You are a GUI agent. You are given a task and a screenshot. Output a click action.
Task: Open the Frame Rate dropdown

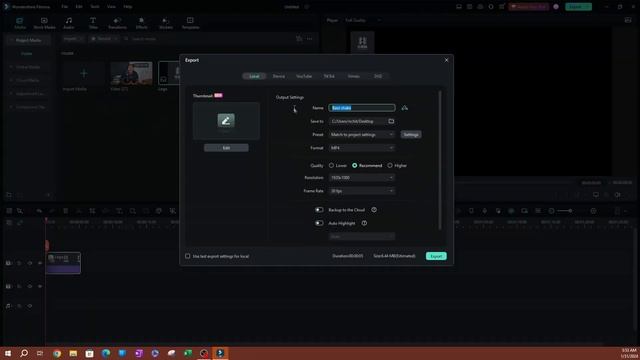(x=362, y=191)
